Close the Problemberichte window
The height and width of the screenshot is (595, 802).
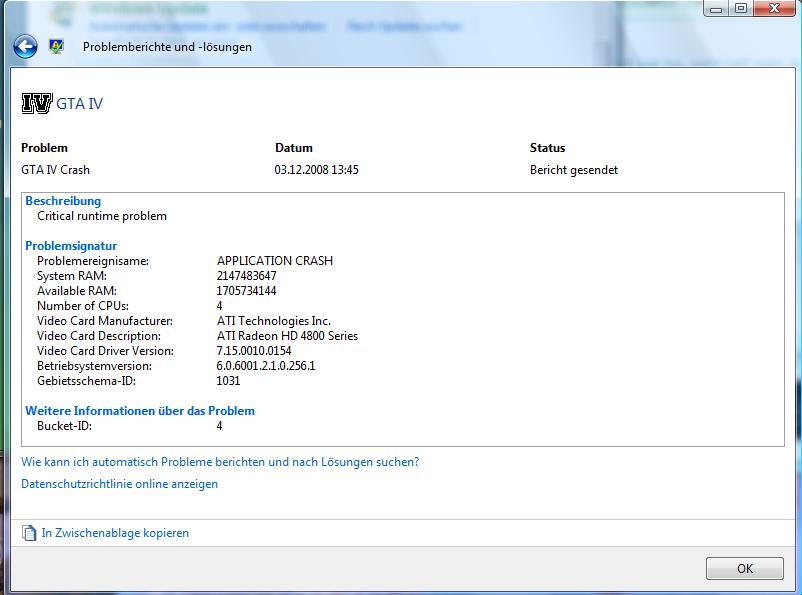[775, 8]
